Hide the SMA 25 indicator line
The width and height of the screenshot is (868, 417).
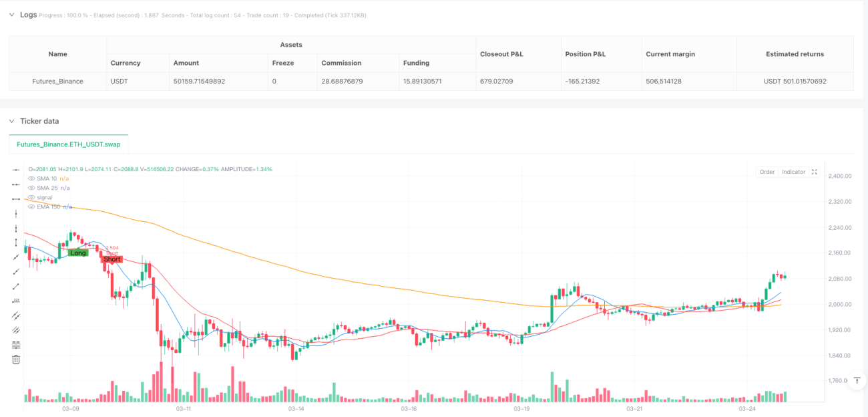(31, 188)
